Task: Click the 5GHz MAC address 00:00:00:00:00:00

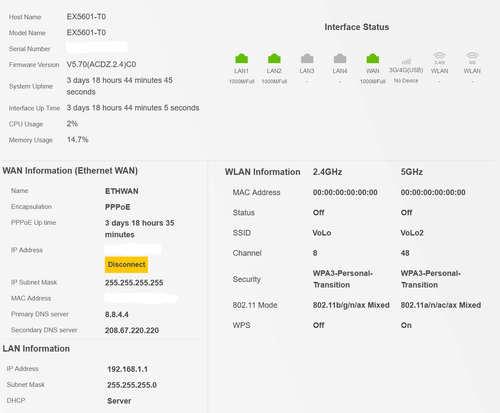Action: pyautogui.click(x=433, y=193)
